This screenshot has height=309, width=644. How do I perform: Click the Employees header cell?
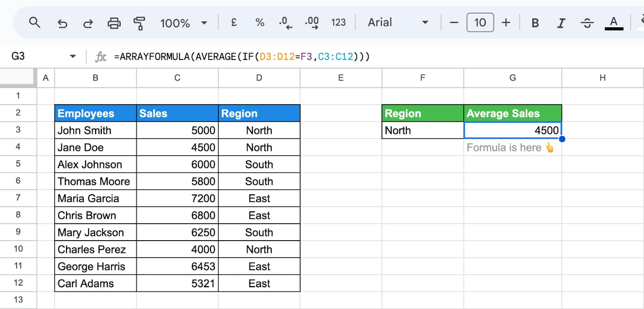[x=96, y=113]
